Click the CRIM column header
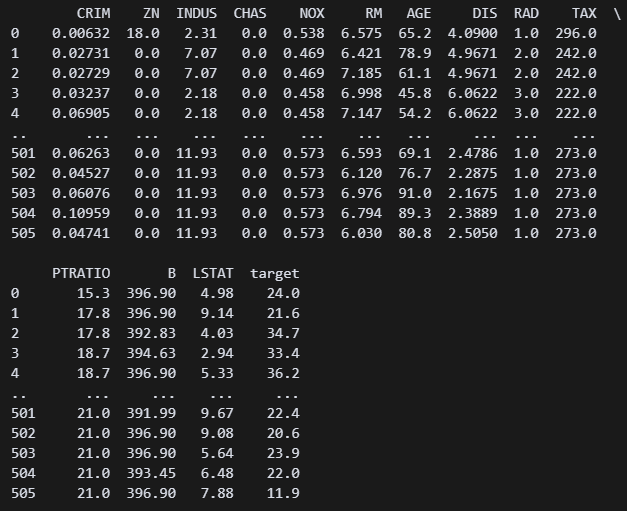627x511 pixels. (93, 13)
